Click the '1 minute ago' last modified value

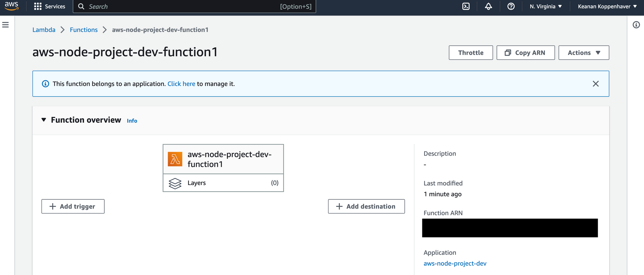click(x=442, y=194)
